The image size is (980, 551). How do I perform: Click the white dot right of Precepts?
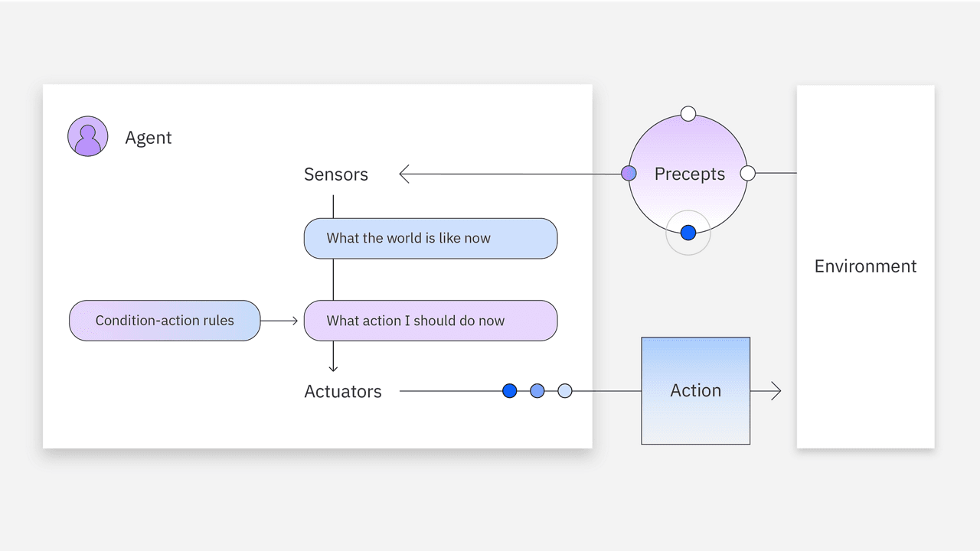pos(748,174)
